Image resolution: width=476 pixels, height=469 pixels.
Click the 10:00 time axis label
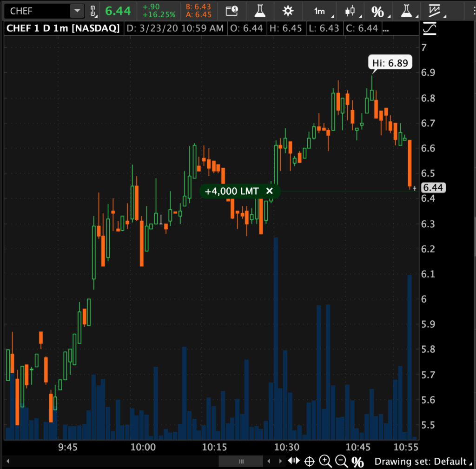[143, 447]
